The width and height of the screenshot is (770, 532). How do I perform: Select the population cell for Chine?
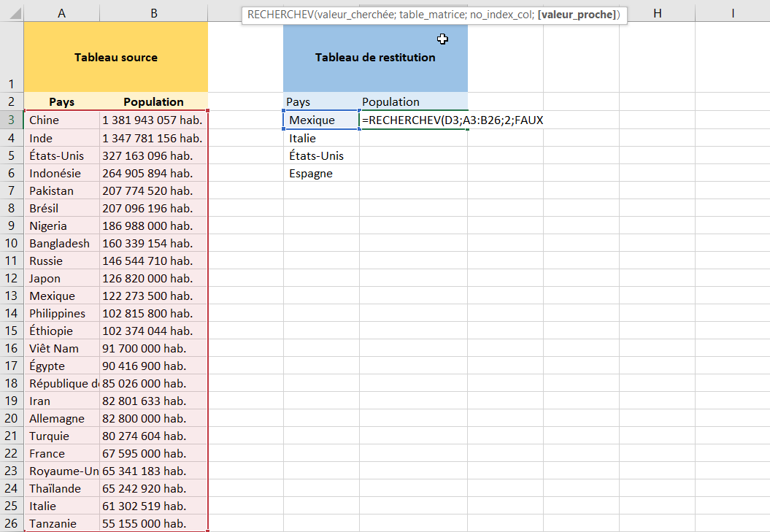pyautogui.click(x=153, y=120)
